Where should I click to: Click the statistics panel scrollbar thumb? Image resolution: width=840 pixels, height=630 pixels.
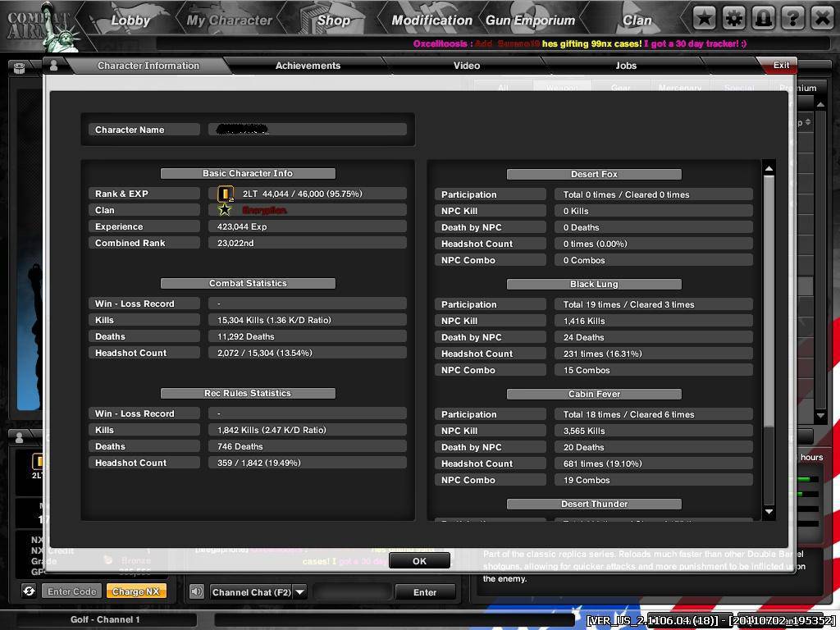point(769,300)
